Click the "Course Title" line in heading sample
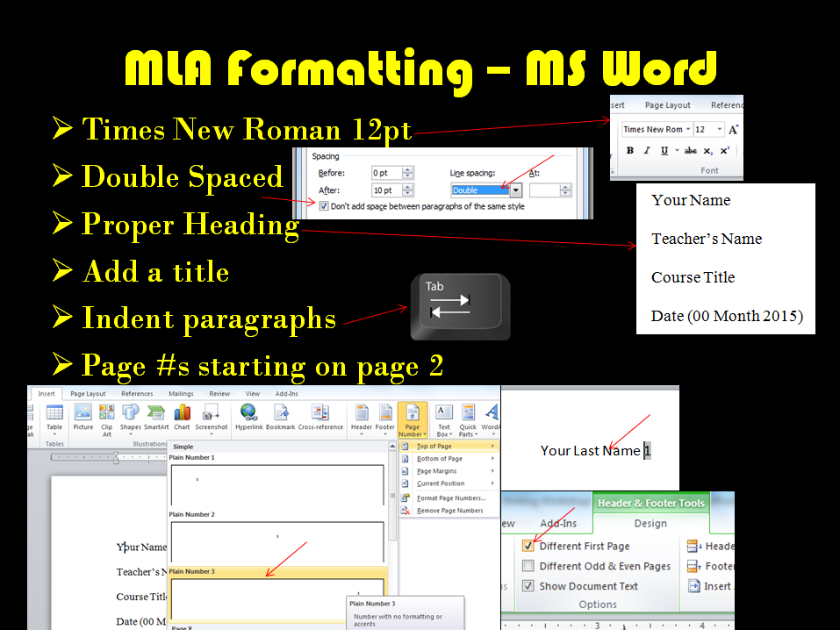Screen dimensions: 840x630 (x=693, y=277)
